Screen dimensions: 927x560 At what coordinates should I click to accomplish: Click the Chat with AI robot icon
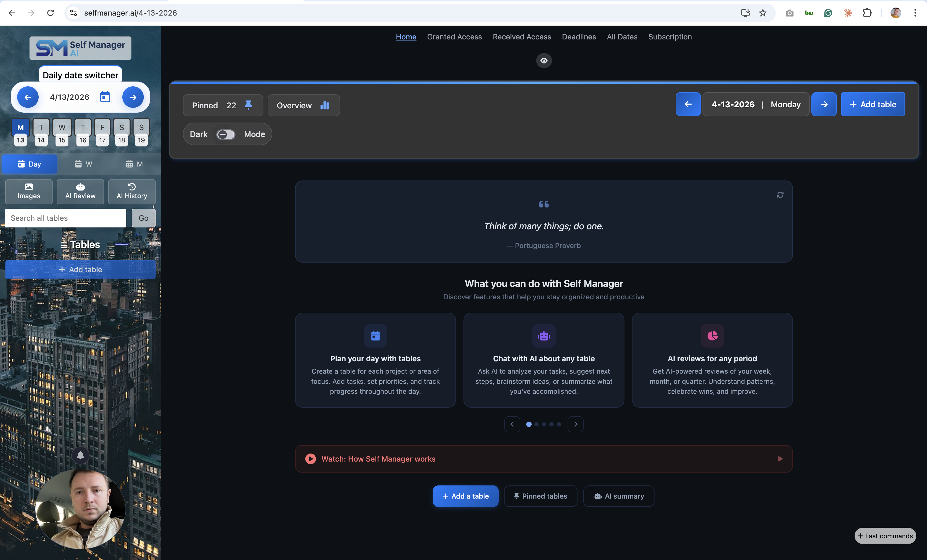(544, 336)
